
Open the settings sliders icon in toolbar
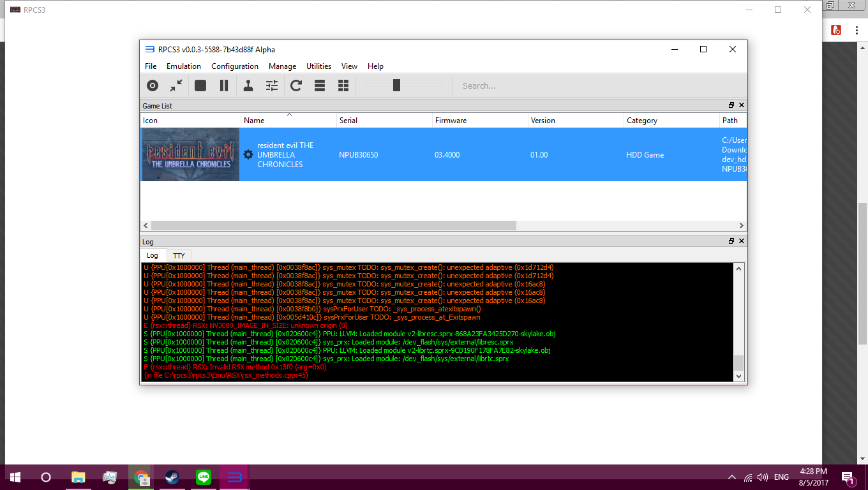(272, 85)
